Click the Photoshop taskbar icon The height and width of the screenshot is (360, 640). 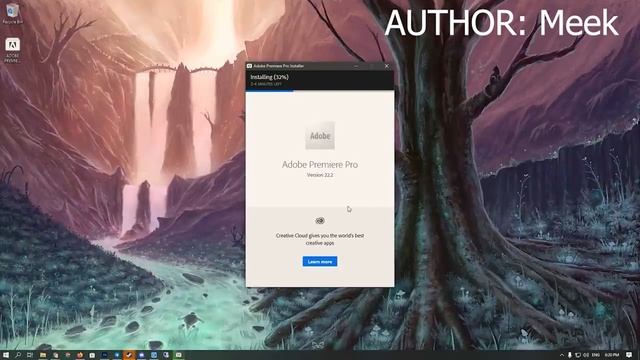(x=104, y=355)
